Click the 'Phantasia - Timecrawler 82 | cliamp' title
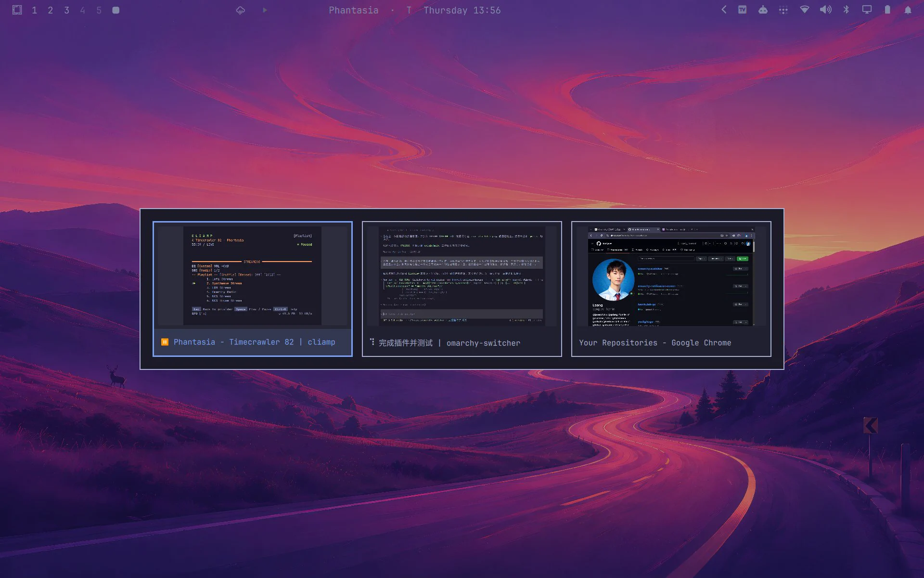Screen dimensions: 924x578 [x=255, y=342]
